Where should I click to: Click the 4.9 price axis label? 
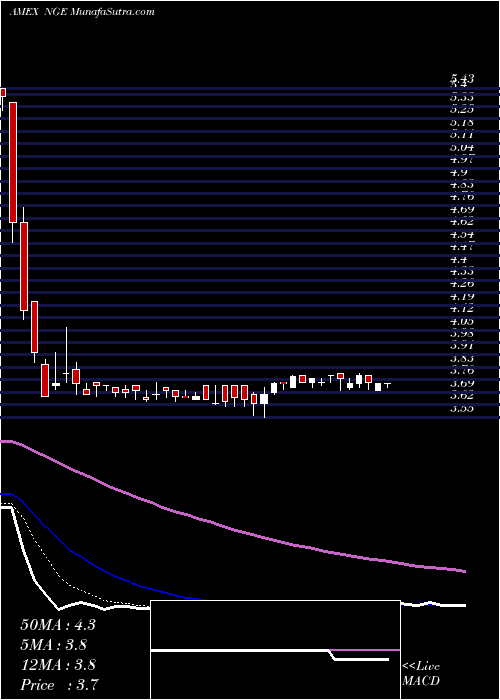pyautogui.click(x=459, y=172)
